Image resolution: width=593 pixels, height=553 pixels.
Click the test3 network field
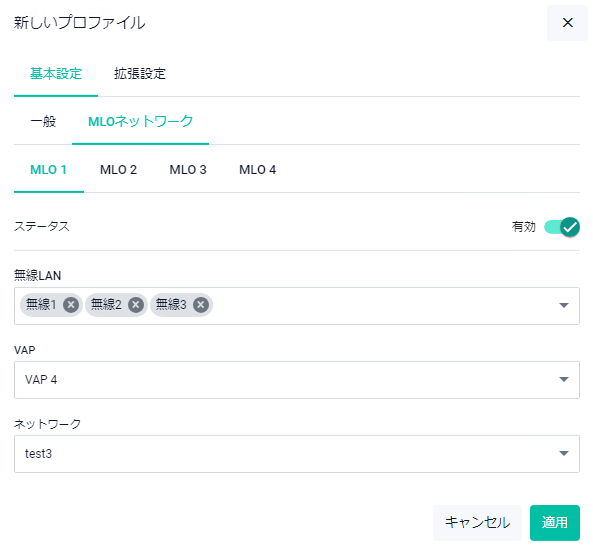pos(297,454)
